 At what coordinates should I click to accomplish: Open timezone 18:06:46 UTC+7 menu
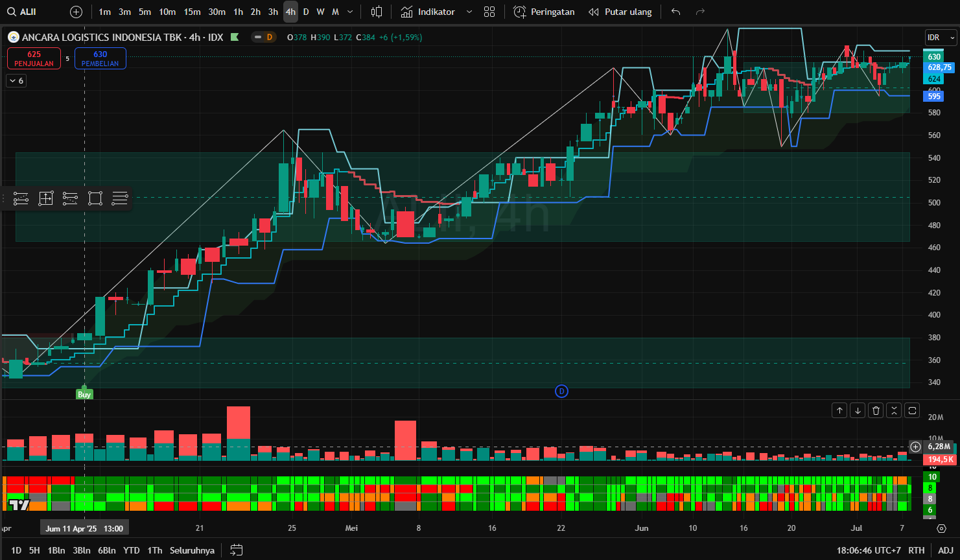[x=869, y=550]
